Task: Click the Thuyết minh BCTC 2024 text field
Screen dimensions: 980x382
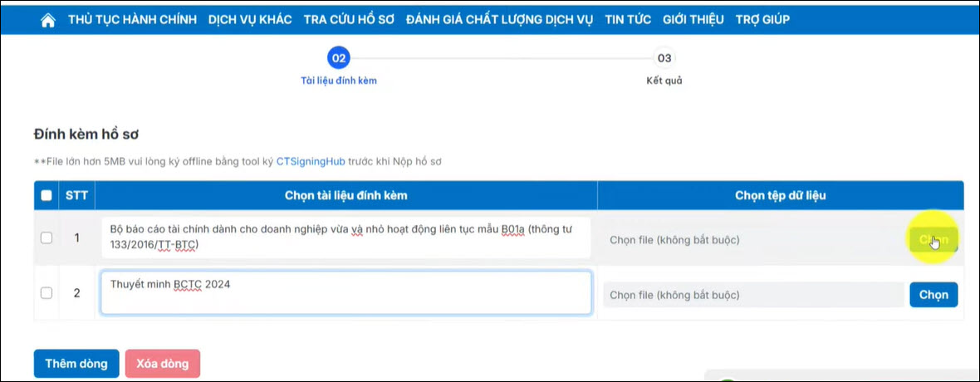Action: click(x=345, y=292)
